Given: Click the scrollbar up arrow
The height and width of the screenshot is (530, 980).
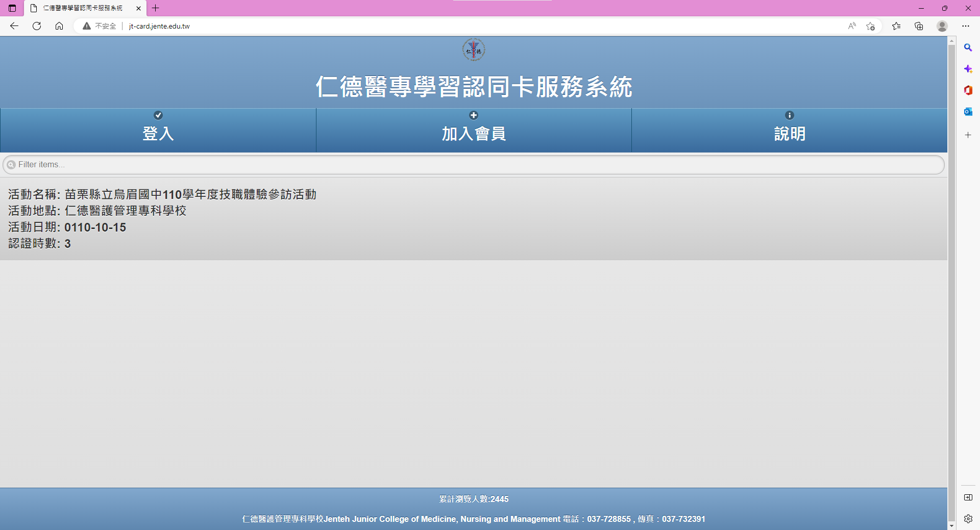Looking at the screenshot, I should click(x=951, y=40).
